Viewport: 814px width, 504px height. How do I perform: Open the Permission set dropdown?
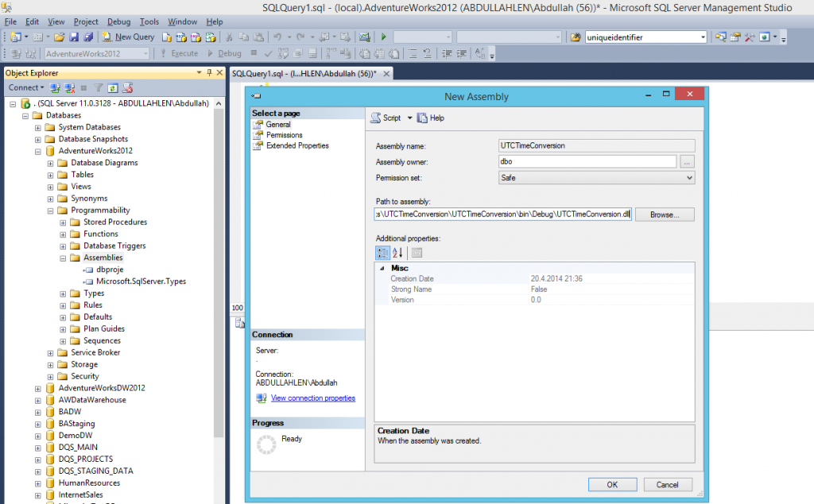[596, 177]
